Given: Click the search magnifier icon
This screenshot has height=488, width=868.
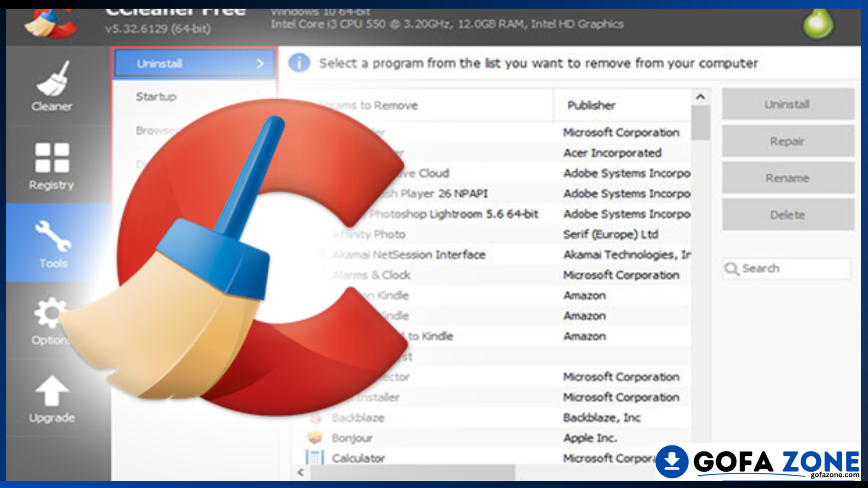Looking at the screenshot, I should (x=731, y=269).
